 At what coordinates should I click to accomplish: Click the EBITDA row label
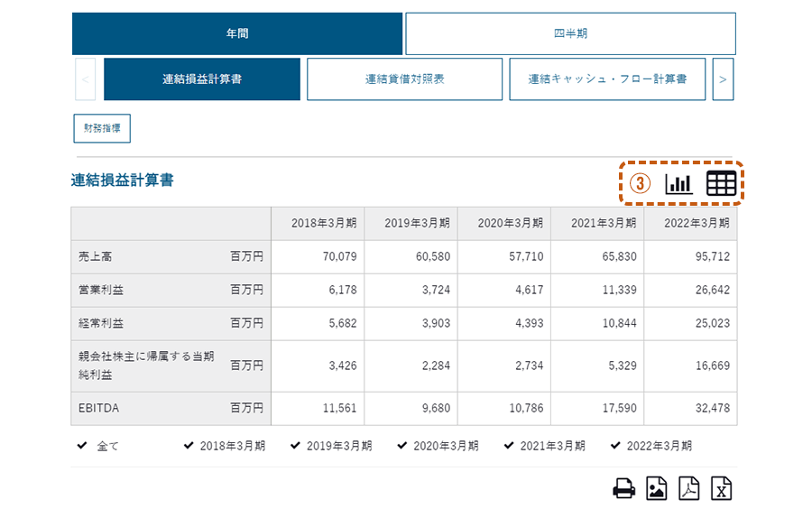(x=99, y=408)
